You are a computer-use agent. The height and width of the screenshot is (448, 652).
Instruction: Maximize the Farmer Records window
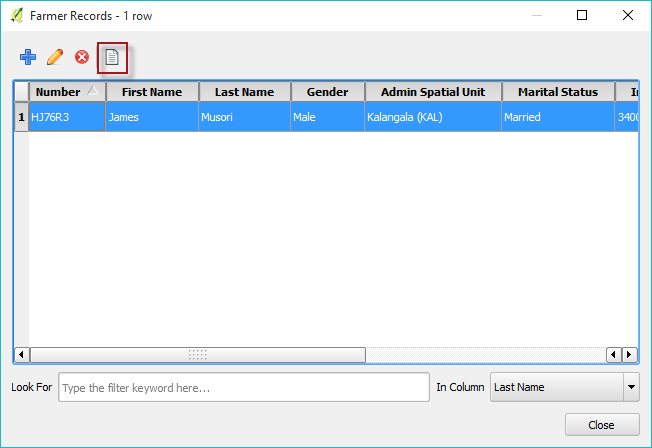[x=582, y=15]
